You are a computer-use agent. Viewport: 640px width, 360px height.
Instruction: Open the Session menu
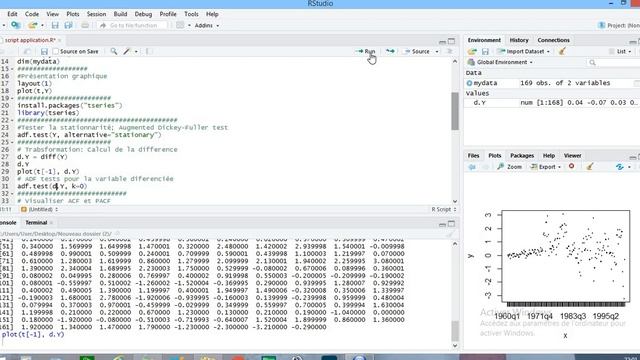(x=96, y=14)
